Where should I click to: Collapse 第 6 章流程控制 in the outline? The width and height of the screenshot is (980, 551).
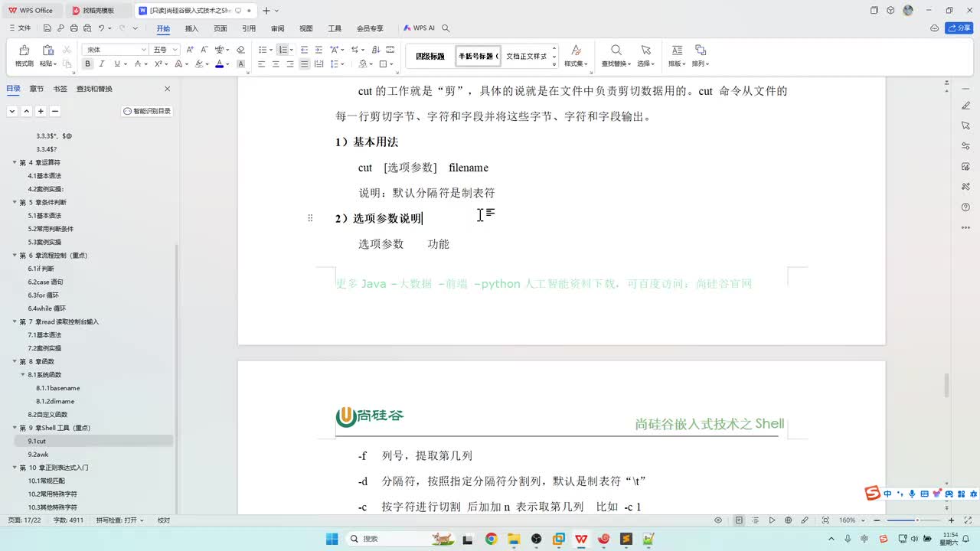click(x=15, y=256)
